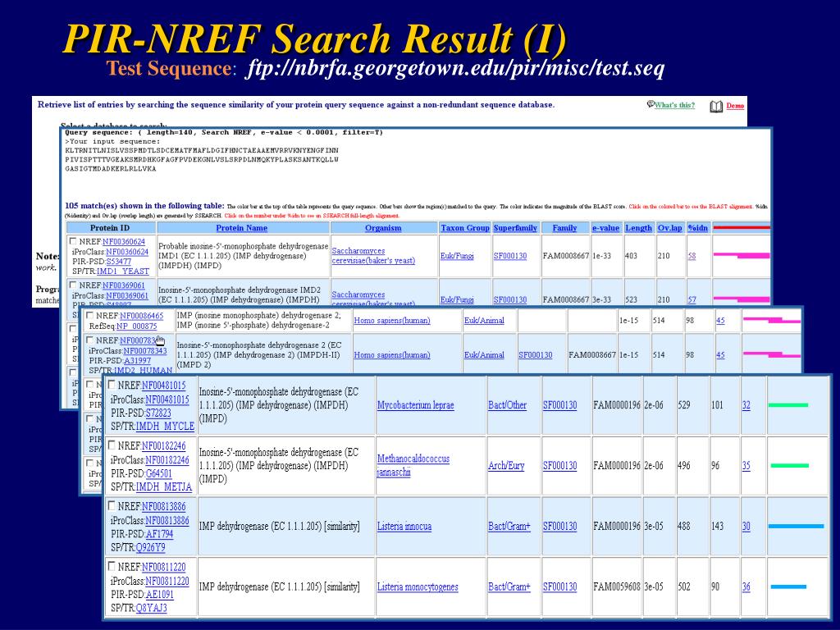
Task: Enable checkbox for NREF NF00813886
Action: (112, 505)
